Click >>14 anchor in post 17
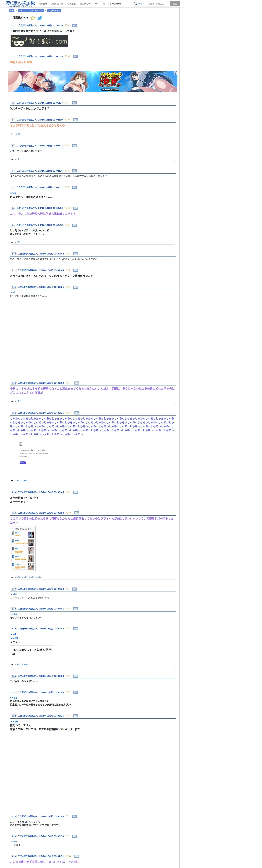 (13, 594)
